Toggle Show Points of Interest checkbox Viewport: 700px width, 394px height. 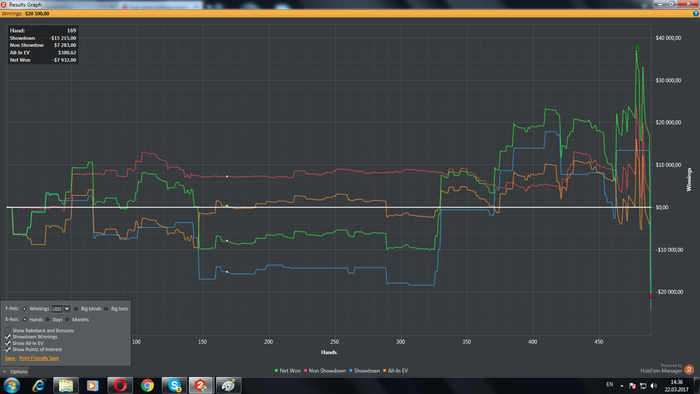tap(8, 349)
